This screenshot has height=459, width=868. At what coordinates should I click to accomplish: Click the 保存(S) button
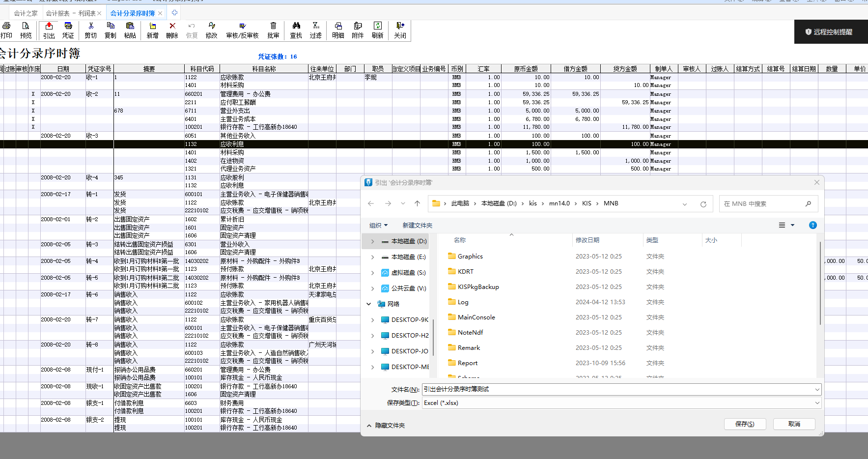pos(744,424)
